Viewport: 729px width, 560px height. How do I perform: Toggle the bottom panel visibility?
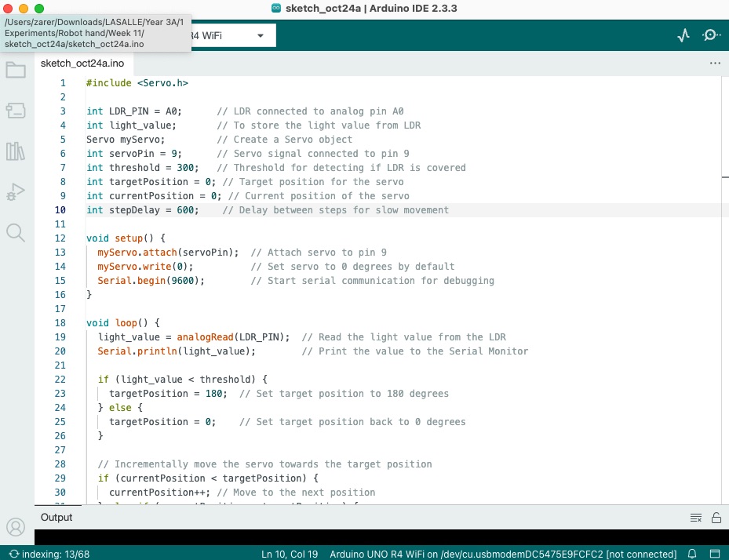(714, 554)
